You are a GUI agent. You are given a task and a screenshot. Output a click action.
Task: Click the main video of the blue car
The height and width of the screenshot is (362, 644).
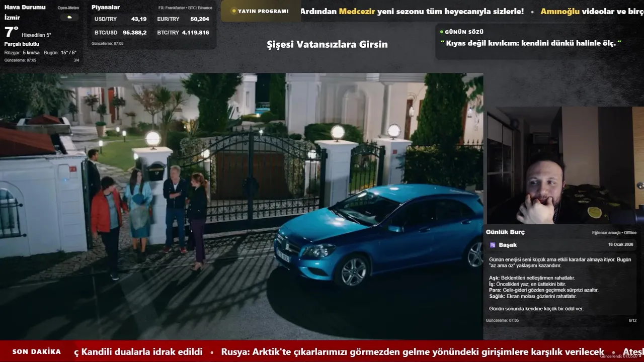point(242,206)
